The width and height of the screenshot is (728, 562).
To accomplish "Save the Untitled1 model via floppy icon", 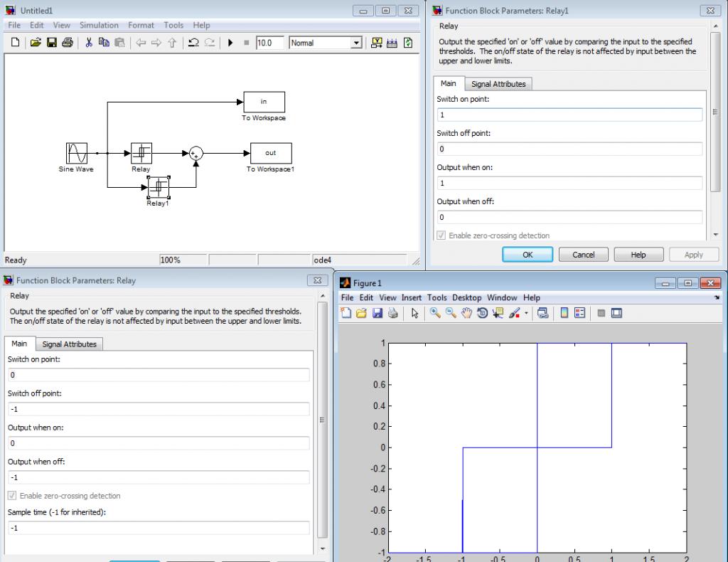I will tap(52, 43).
